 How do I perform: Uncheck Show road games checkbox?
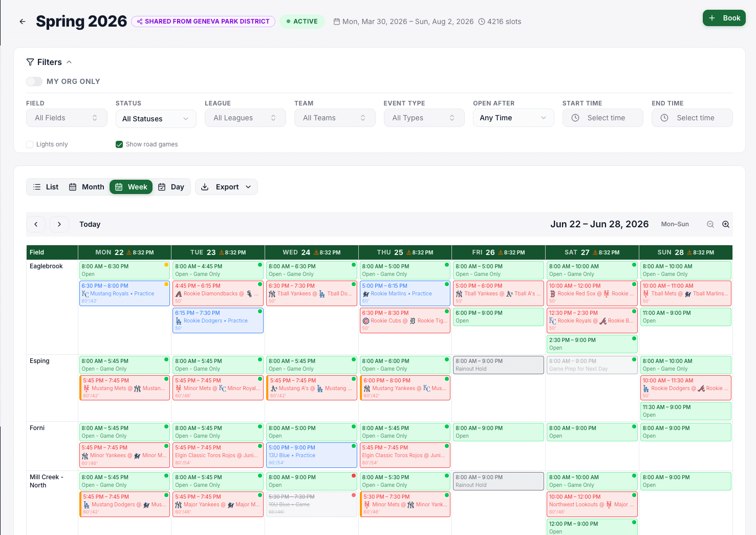[x=119, y=144]
